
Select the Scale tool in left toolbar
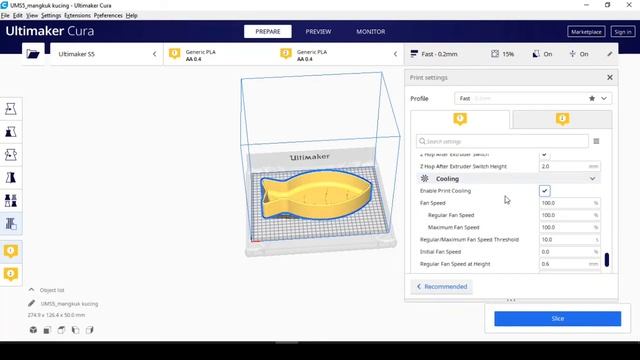11,132
